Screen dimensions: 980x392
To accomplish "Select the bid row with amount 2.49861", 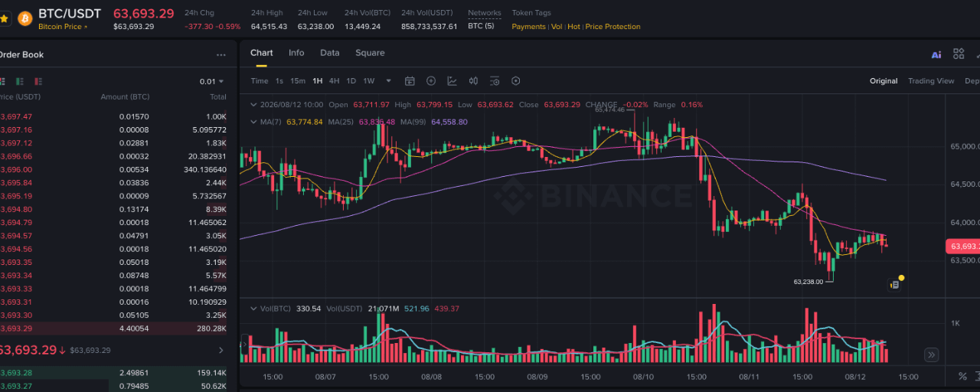I will point(115,373).
